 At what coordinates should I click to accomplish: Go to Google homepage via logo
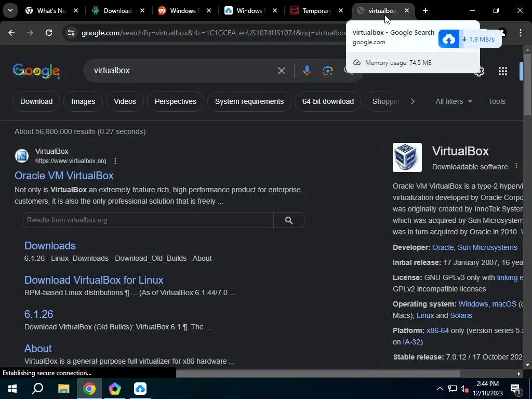36,71
